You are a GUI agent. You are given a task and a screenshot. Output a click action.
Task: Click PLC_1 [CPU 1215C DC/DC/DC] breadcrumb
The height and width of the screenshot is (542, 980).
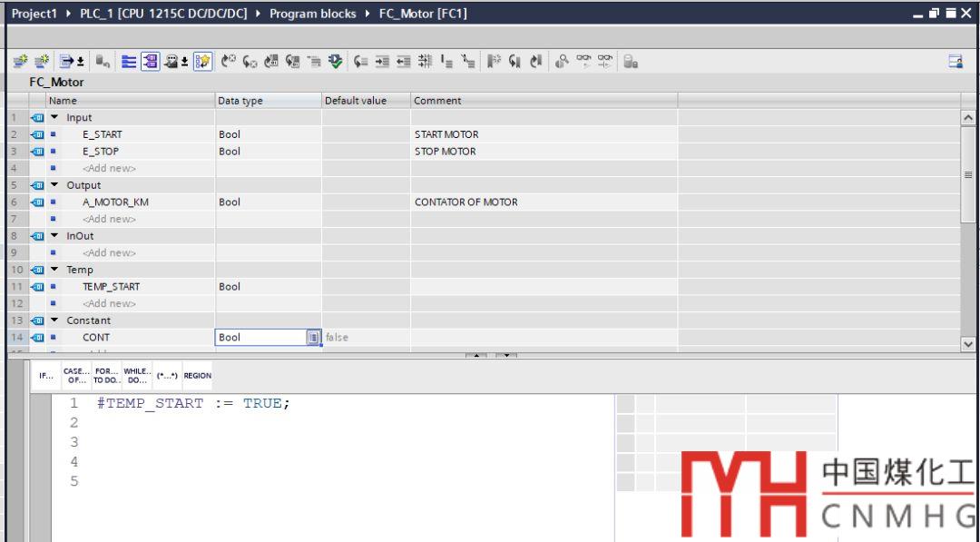(163, 14)
